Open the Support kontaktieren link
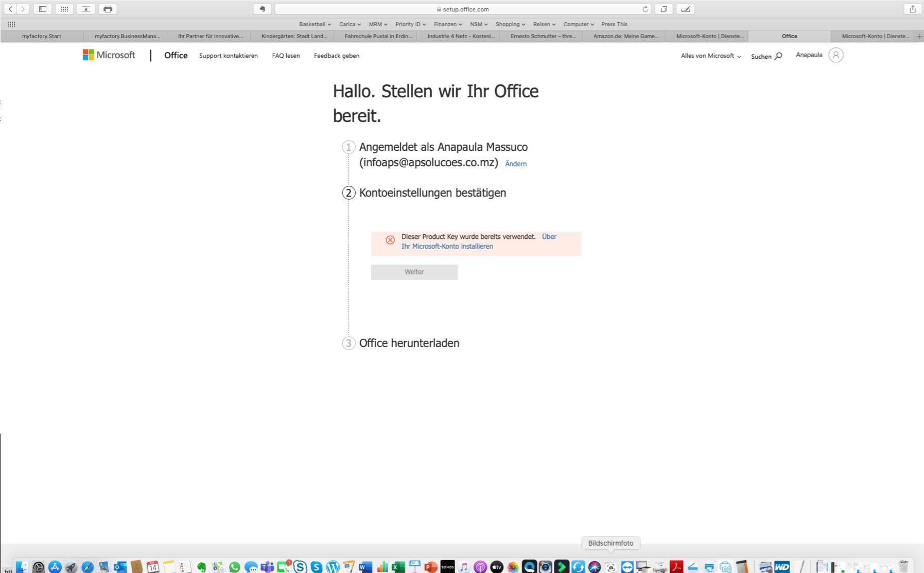The height and width of the screenshot is (573, 924). [x=229, y=56]
